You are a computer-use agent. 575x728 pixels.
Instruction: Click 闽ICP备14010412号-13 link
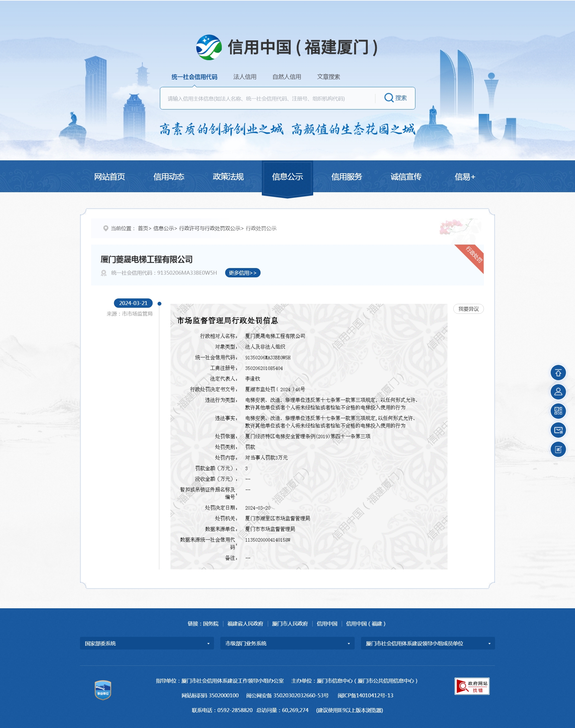pos(365,695)
